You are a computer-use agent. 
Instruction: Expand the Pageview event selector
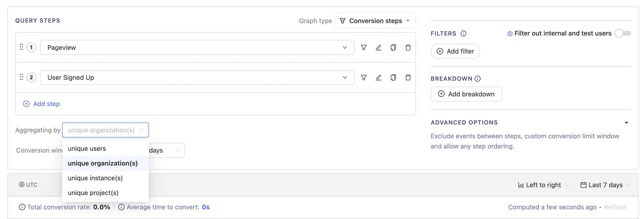(x=345, y=47)
